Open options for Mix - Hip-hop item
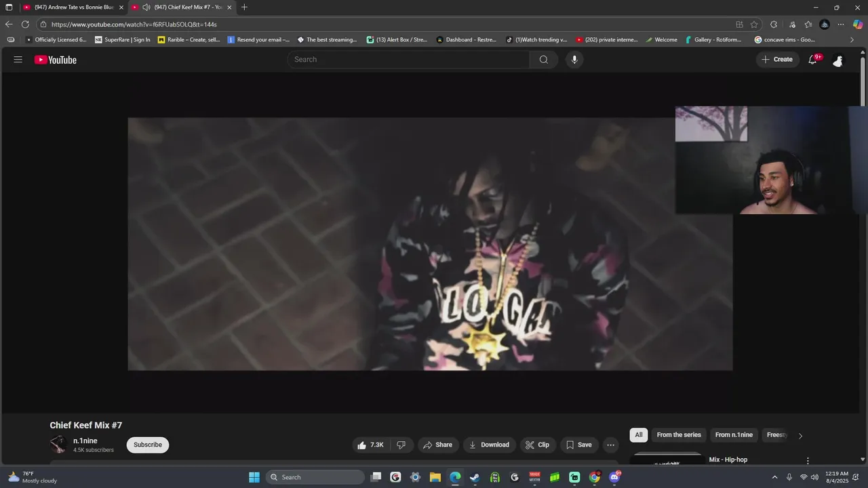Screen dimensions: 868x488 807,461
